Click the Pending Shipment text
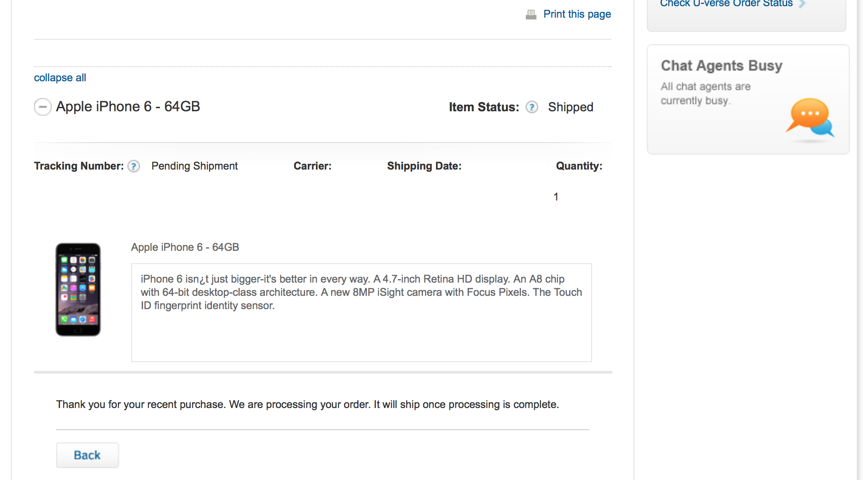The height and width of the screenshot is (480, 868). 195,166
